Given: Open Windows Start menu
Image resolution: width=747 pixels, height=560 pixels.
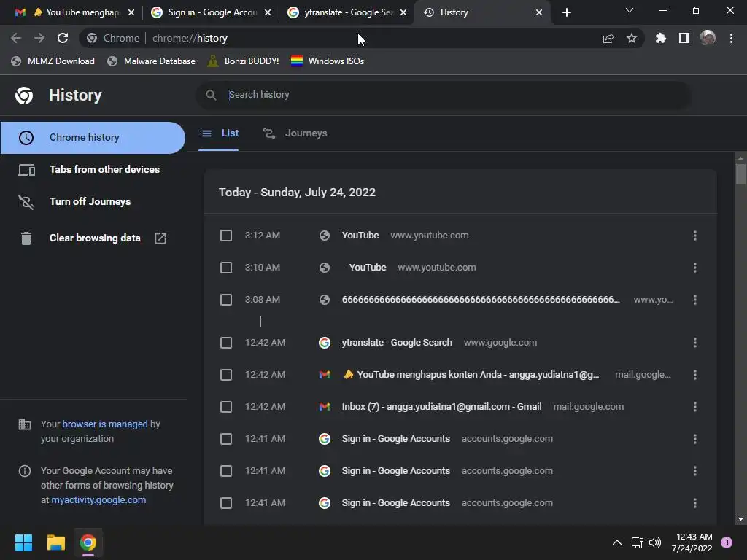Looking at the screenshot, I should 23,542.
